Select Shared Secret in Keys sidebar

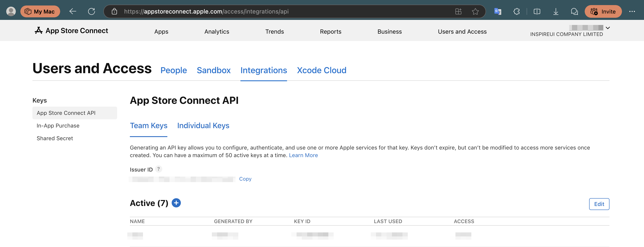(55, 139)
